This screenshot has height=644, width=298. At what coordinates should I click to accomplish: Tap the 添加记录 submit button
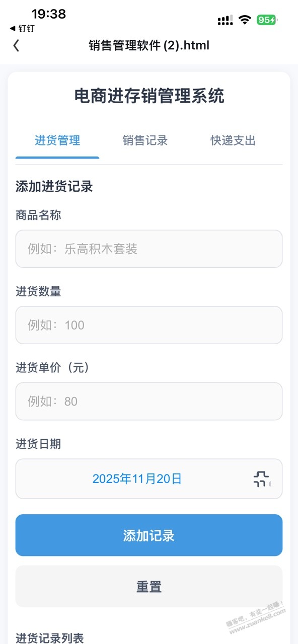tap(149, 535)
